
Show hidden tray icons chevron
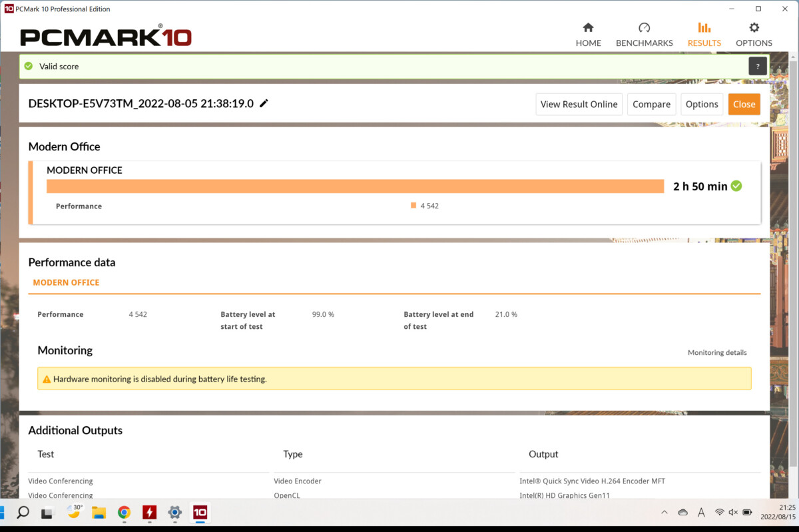(x=665, y=512)
